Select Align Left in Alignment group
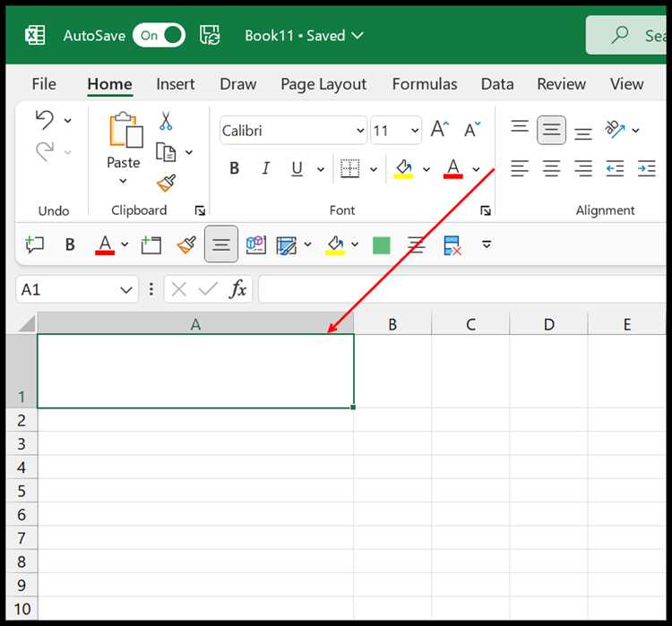672x626 pixels. pyautogui.click(x=520, y=168)
